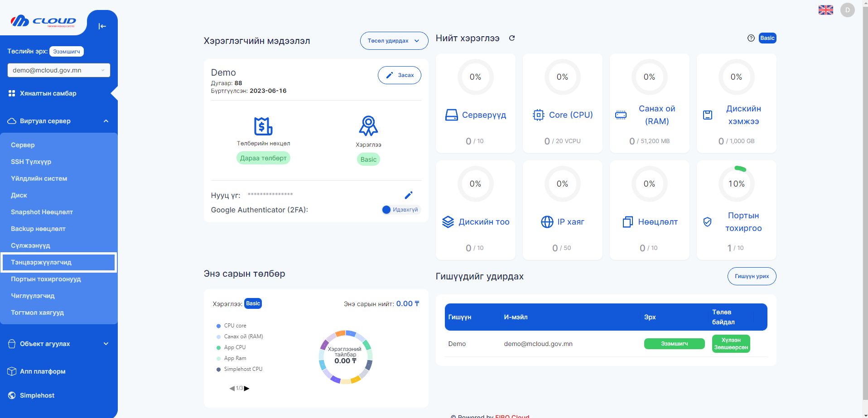Screen dimensions: 868x418
Task: Click the Засах edit button
Action: tap(399, 75)
